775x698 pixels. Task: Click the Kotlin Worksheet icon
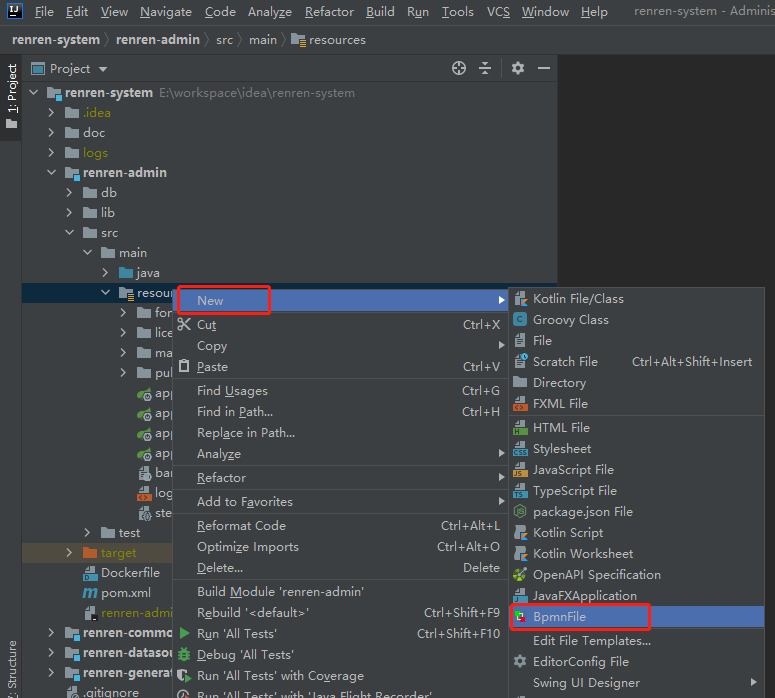pyautogui.click(x=520, y=553)
